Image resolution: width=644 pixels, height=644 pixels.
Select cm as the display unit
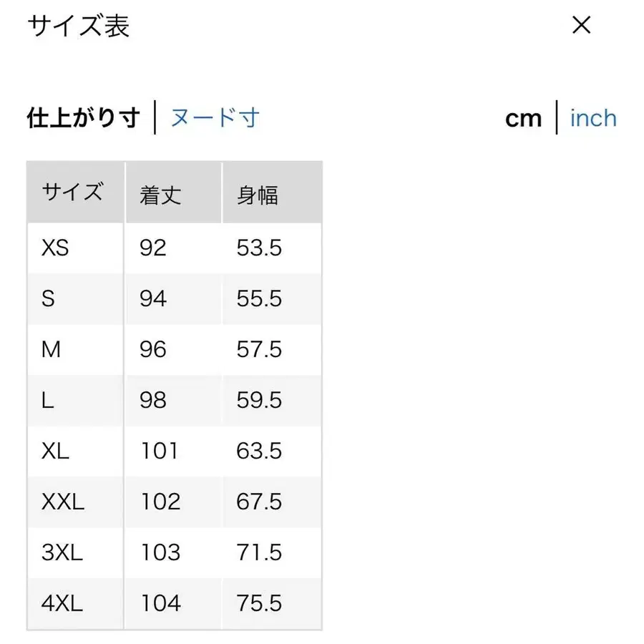click(523, 117)
